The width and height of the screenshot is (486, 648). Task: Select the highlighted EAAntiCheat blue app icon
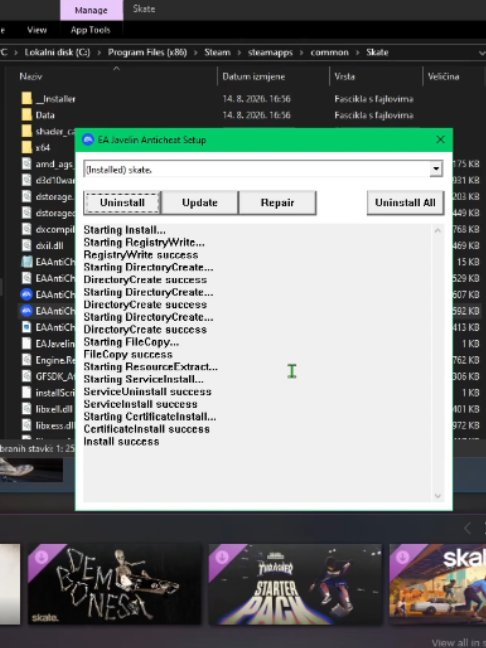pos(26,311)
